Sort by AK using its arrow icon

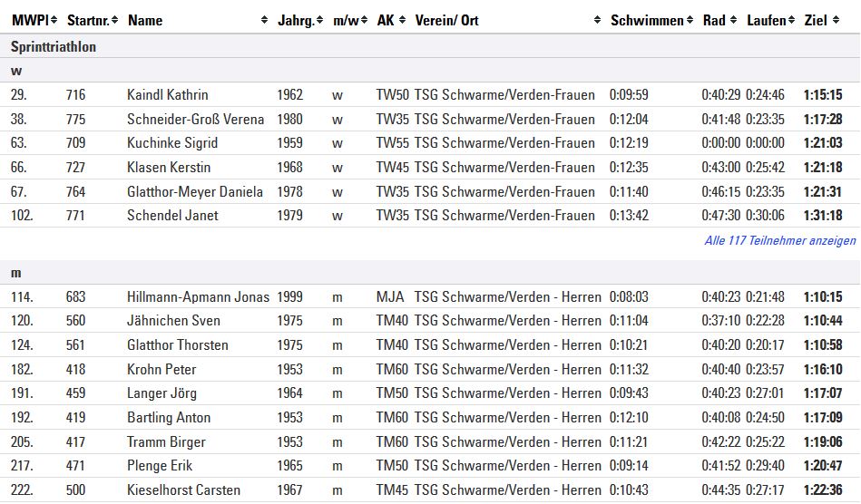coord(402,20)
